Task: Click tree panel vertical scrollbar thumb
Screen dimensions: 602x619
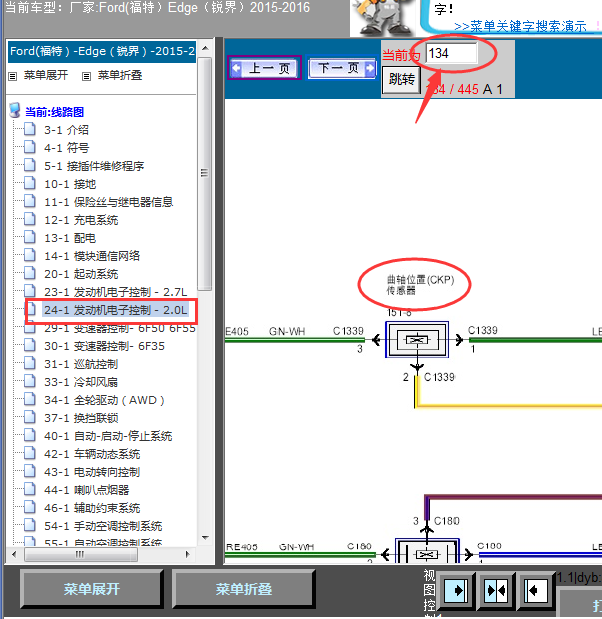Action: point(204,174)
